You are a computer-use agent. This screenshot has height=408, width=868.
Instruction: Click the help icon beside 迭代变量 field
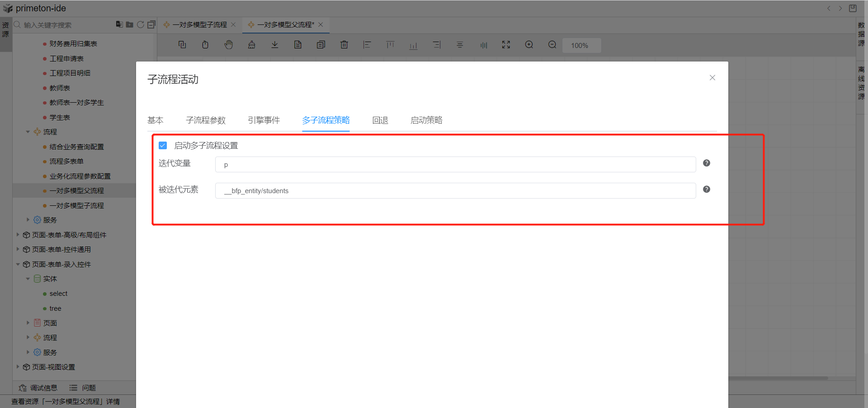[x=707, y=163]
